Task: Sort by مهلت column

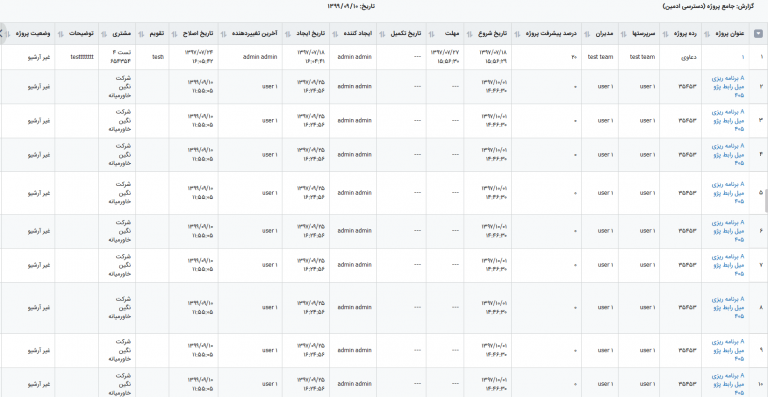Action: pyautogui.click(x=432, y=34)
